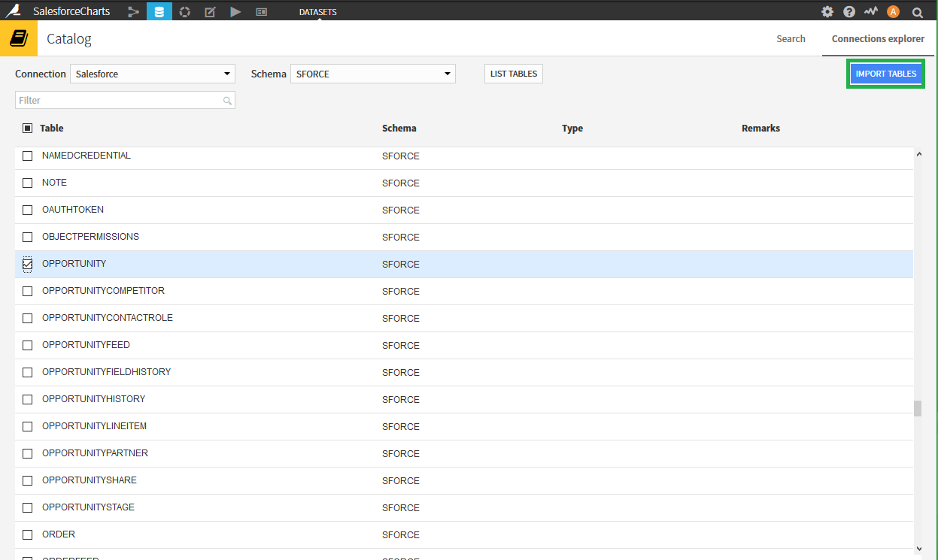Uncheck the OPPORTUNITY table checkbox
938x560 pixels.
coord(27,264)
